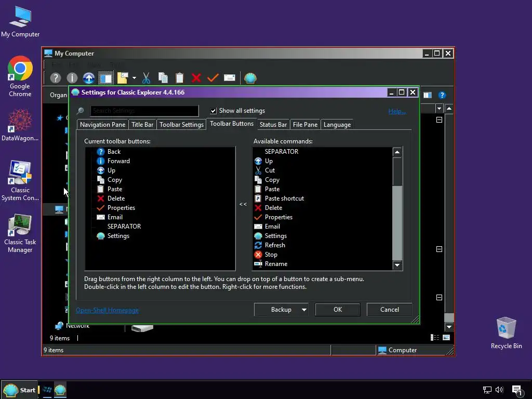Open the Help link in settings dialog
The height and width of the screenshot is (399, 532).
pos(397,111)
